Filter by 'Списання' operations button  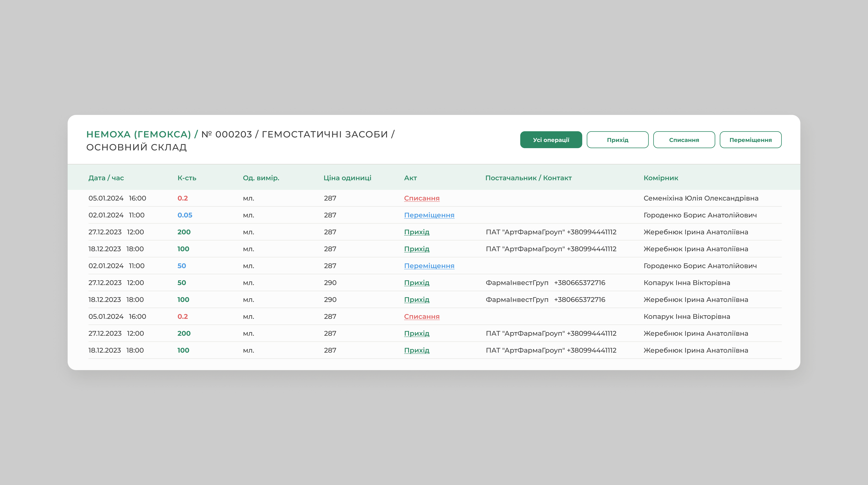[684, 140]
